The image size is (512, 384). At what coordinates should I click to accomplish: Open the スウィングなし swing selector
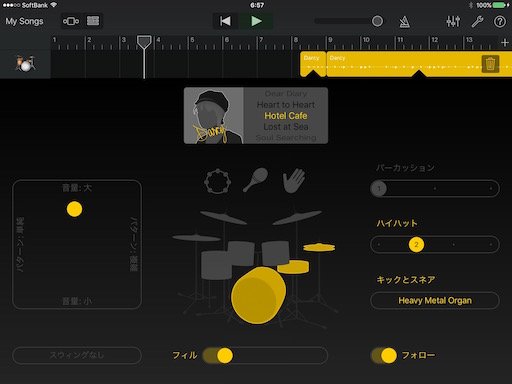click(77, 355)
